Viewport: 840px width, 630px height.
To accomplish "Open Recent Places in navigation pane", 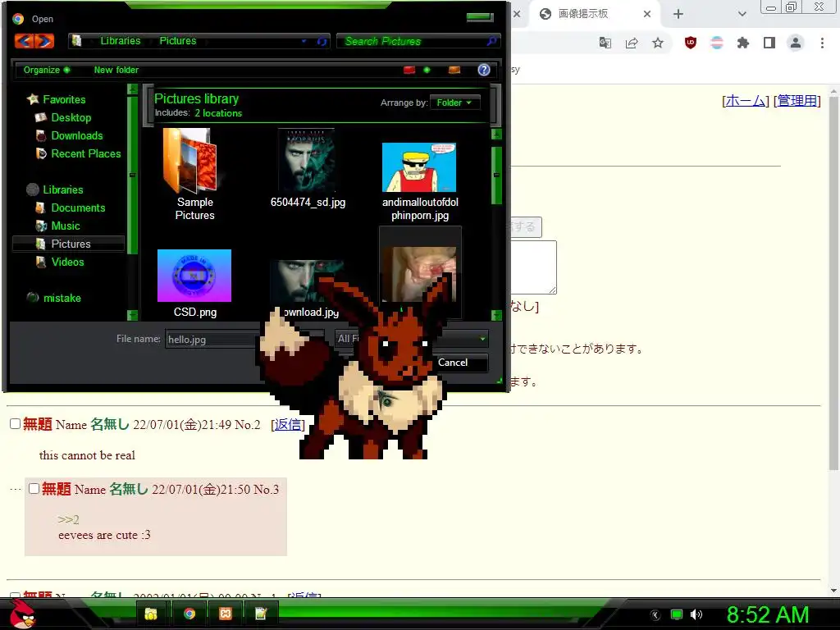I will (x=85, y=153).
